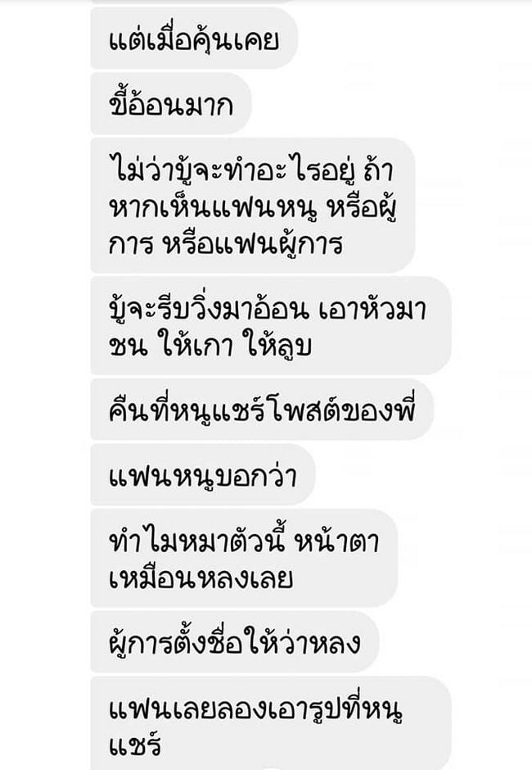Select the message 'ขี้อ้อนมาก'
532x770 pixels.
pos(171,103)
